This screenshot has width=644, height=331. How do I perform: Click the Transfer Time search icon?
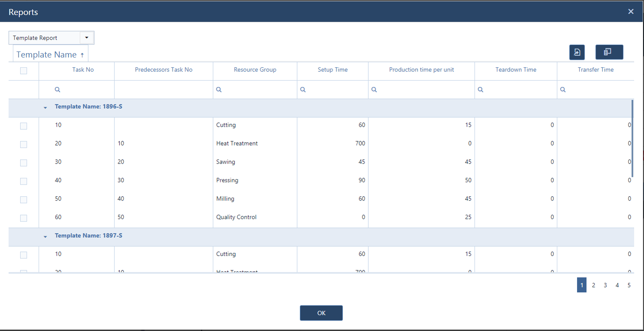tap(563, 89)
